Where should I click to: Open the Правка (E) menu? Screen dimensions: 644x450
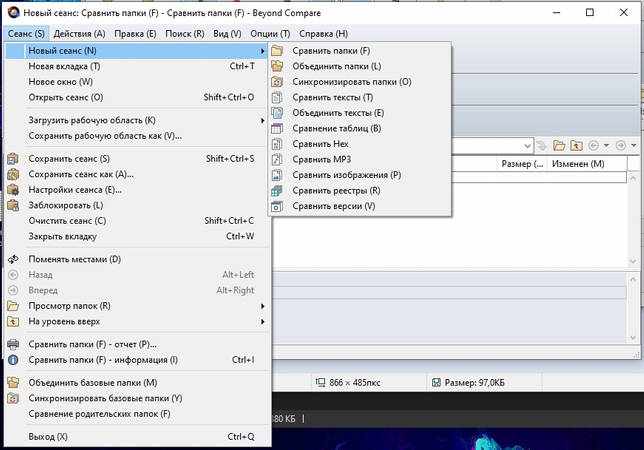coord(135,34)
